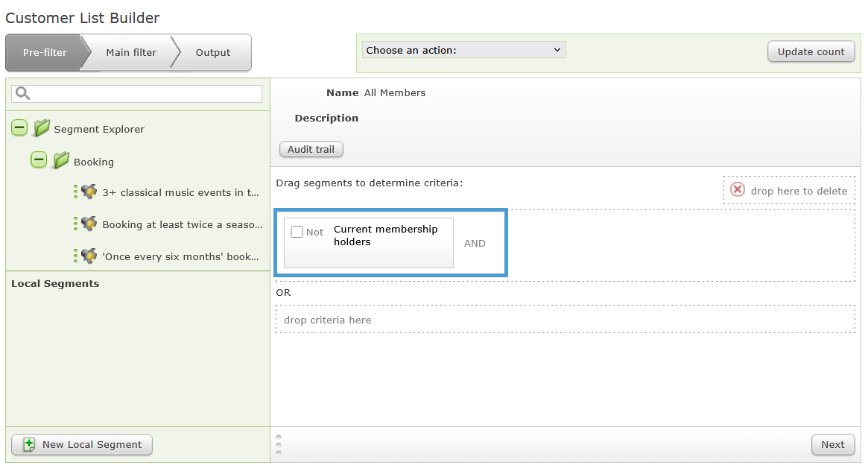Open the Audit trail
This screenshot has width=868, height=474.
point(311,149)
